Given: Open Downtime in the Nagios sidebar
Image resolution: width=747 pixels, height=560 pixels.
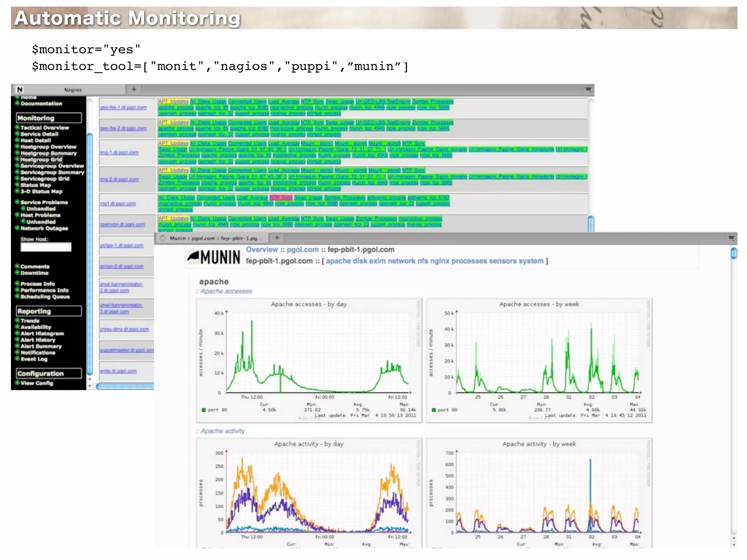Looking at the screenshot, I should (34, 273).
